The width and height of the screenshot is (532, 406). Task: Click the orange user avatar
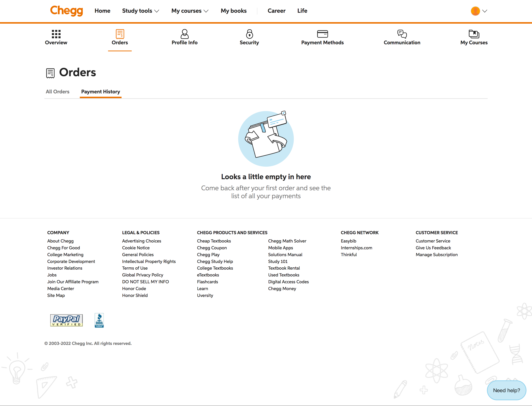[475, 11]
